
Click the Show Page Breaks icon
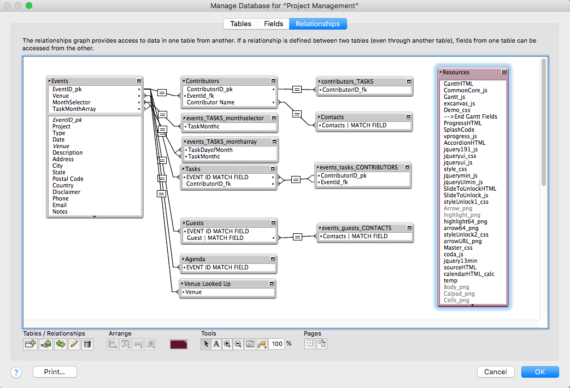pos(310,344)
